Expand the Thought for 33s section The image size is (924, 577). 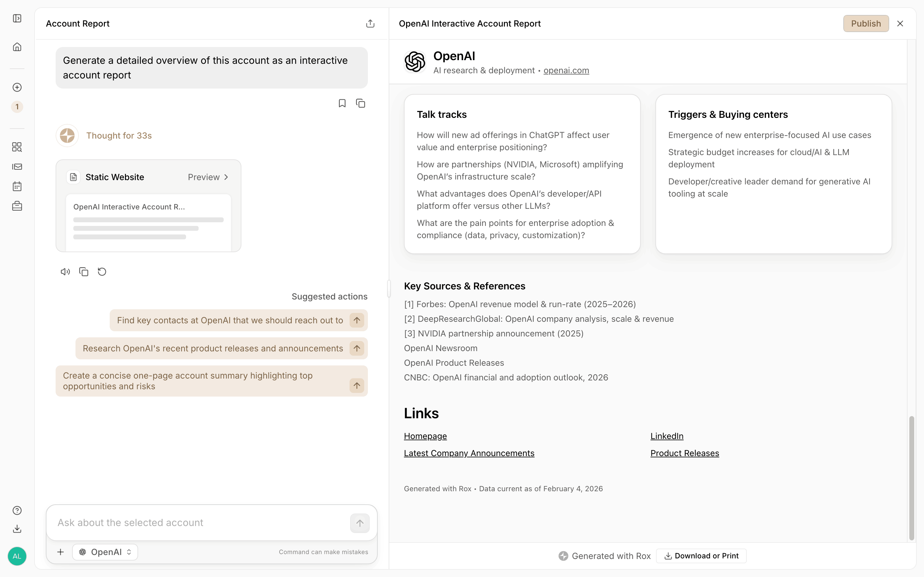(x=119, y=136)
